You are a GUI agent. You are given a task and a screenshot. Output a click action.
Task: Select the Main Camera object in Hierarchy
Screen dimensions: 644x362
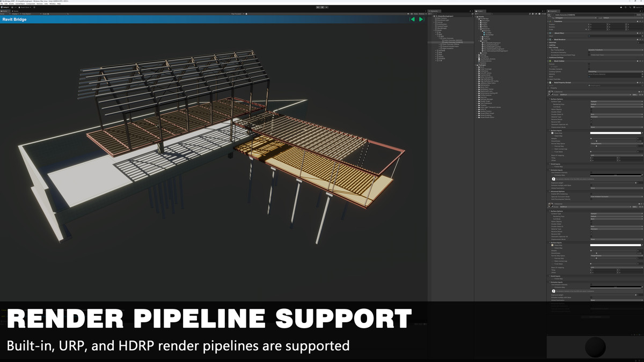click(442, 18)
